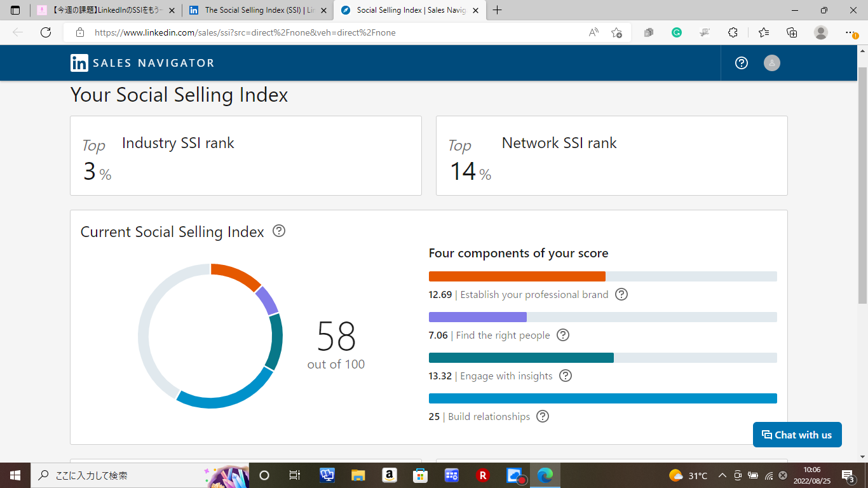Click the teal Engage with insights bar
Screen dimensions: 868x488
click(521, 358)
